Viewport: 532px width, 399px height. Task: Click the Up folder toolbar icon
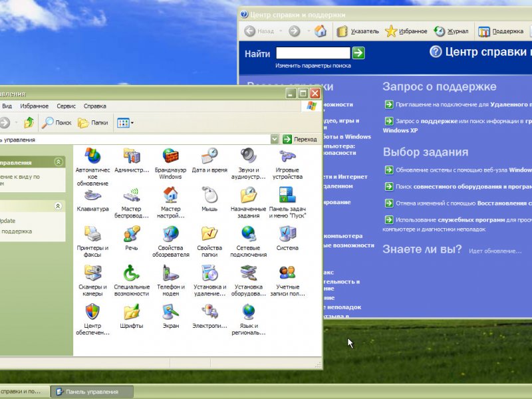coord(29,122)
